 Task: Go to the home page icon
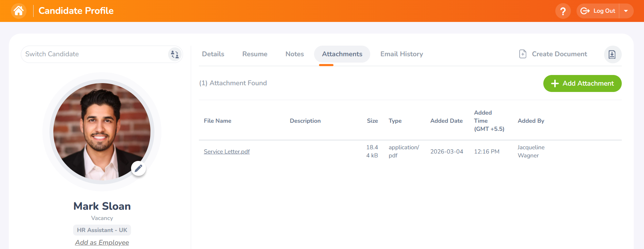18,11
